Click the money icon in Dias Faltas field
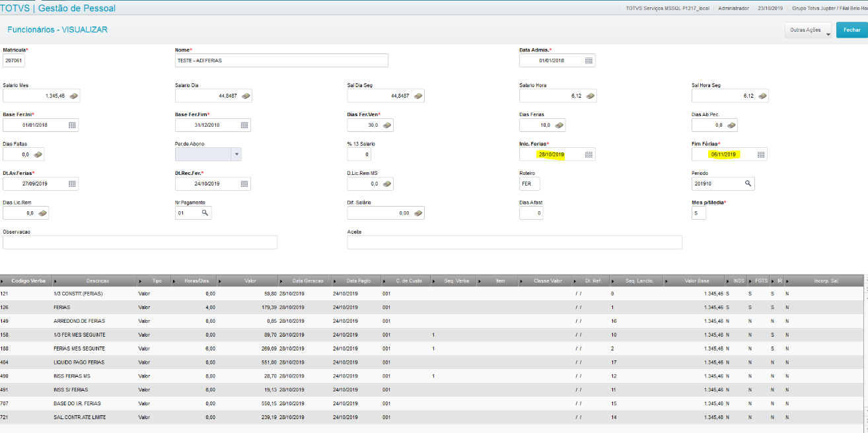 point(39,154)
